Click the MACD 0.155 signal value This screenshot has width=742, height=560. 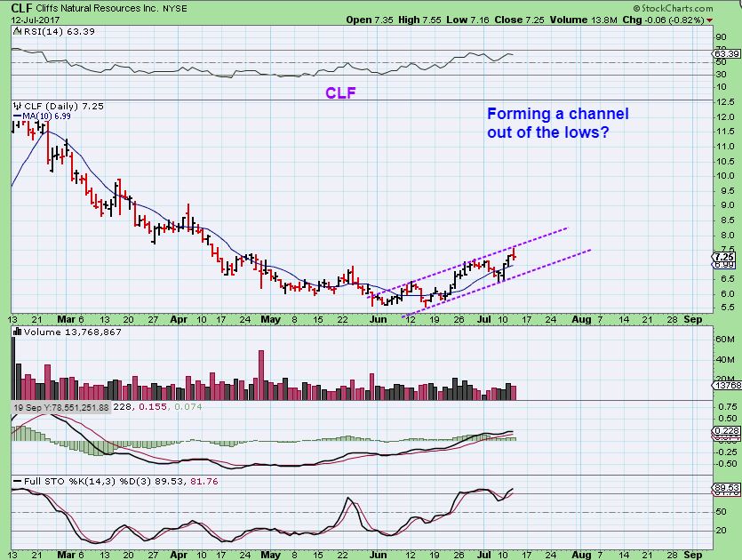coord(152,406)
